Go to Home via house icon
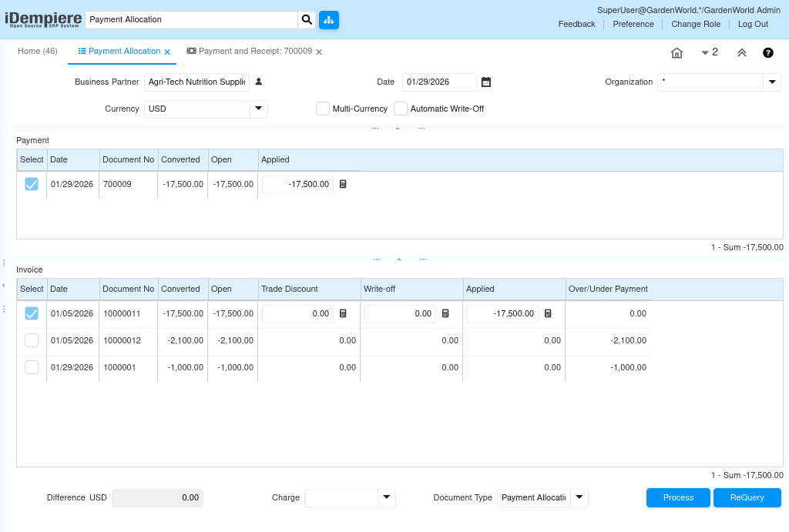 [677, 53]
